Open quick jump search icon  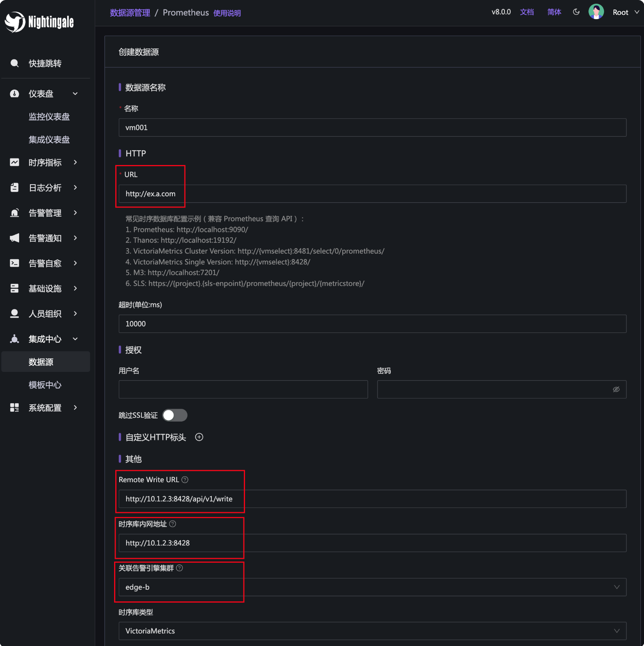click(x=14, y=63)
